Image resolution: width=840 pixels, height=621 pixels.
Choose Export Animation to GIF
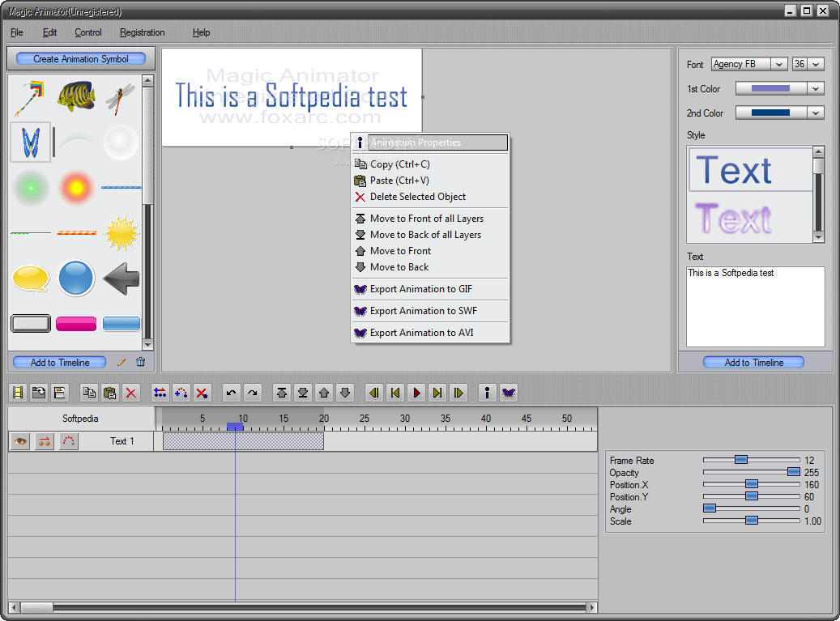pyautogui.click(x=430, y=289)
